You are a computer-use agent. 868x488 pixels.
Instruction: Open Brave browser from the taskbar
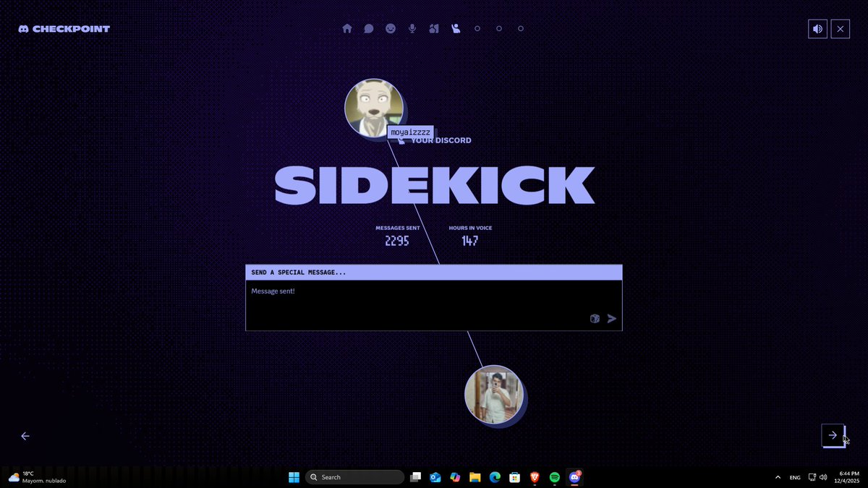point(535,477)
